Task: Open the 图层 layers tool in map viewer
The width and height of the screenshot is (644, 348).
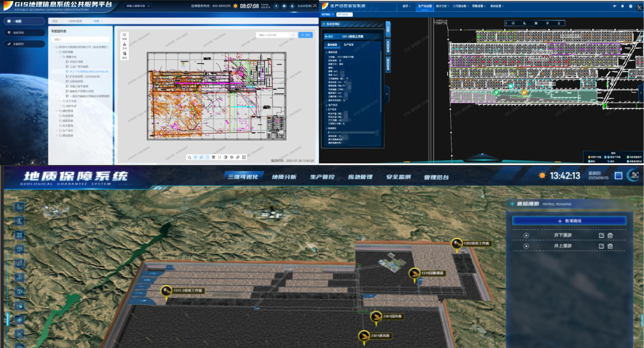Action: coord(125,36)
